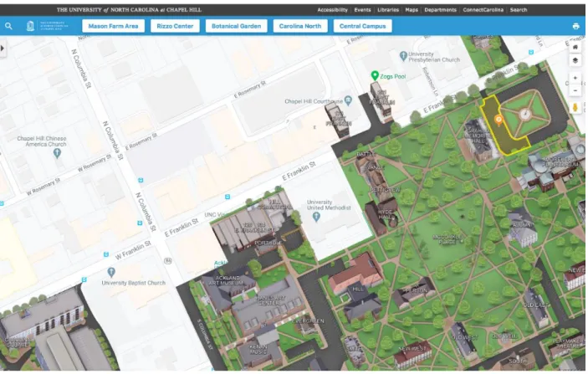Click the green Zogs Pool pin
The width and height of the screenshot is (588, 374).
374,76
